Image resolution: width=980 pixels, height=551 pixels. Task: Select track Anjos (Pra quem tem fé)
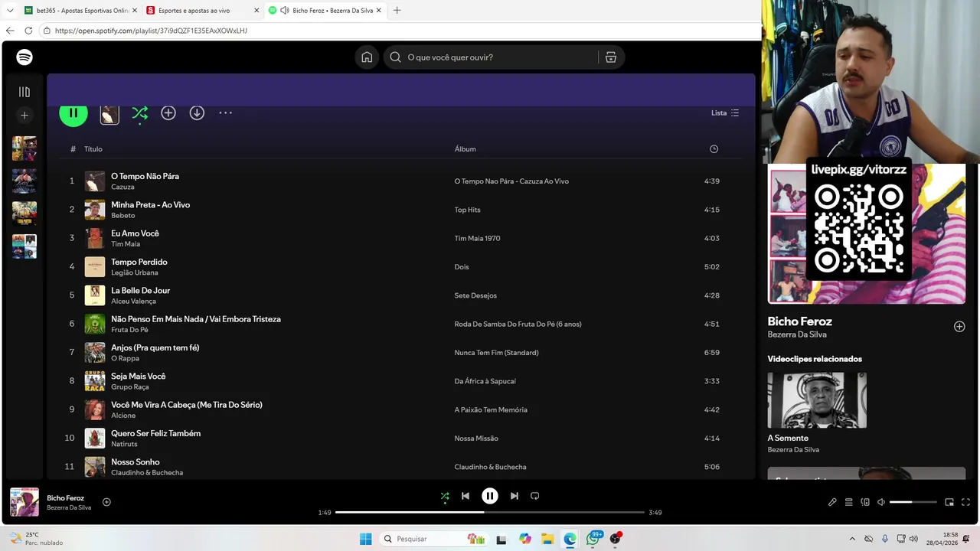(x=155, y=347)
